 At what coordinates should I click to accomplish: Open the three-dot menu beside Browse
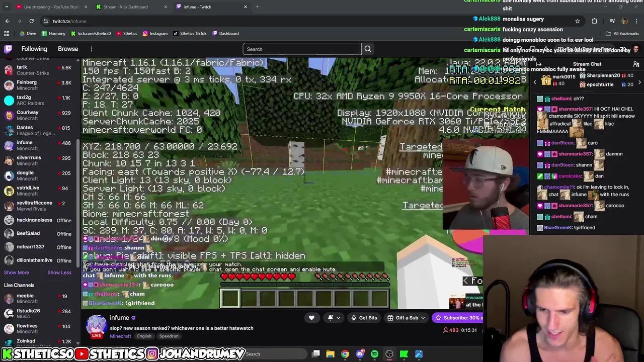click(x=92, y=49)
